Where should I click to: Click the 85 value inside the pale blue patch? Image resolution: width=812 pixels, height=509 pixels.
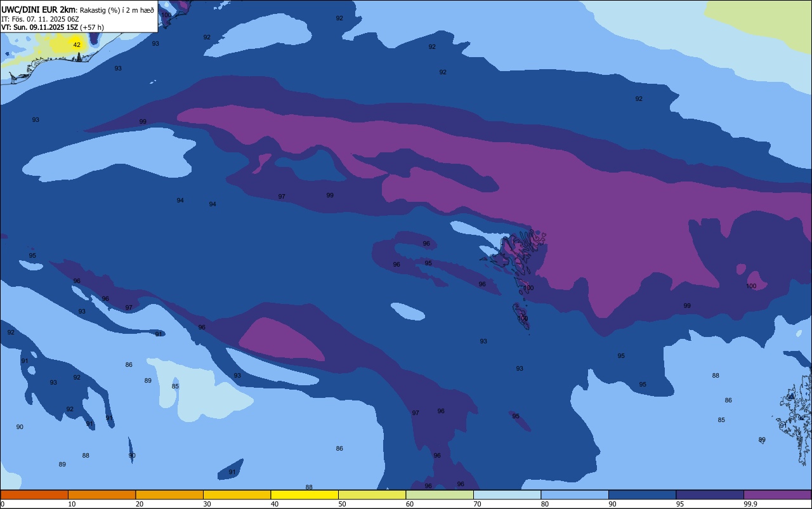pyautogui.click(x=175, y=387)
